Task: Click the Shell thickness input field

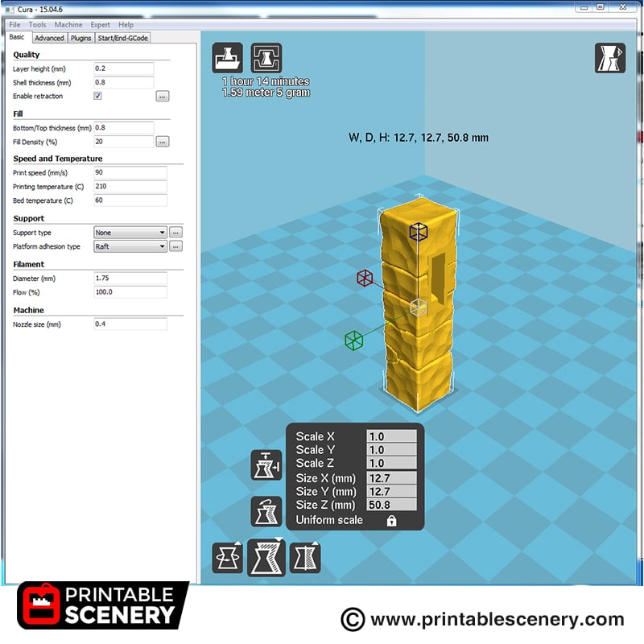Action: point(124,83)
